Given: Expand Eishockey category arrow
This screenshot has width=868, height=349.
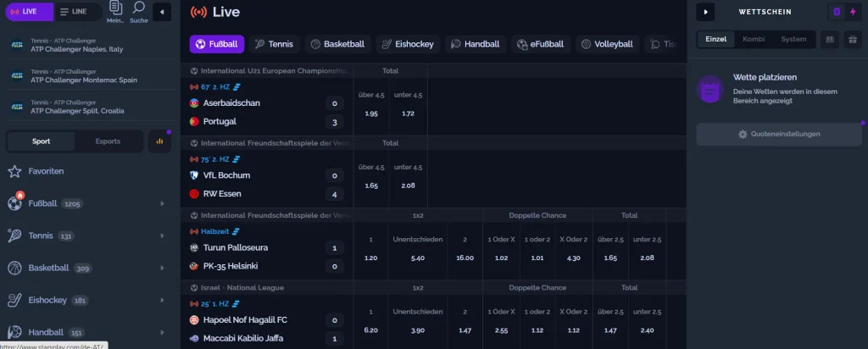Looking at the screenshot, I should click(x=162, y=301).
